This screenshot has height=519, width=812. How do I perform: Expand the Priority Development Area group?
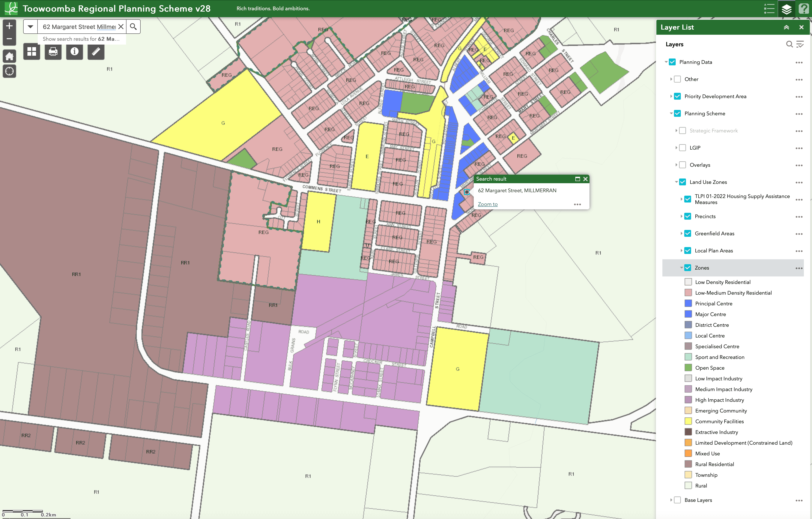click(x=671, y=96)
